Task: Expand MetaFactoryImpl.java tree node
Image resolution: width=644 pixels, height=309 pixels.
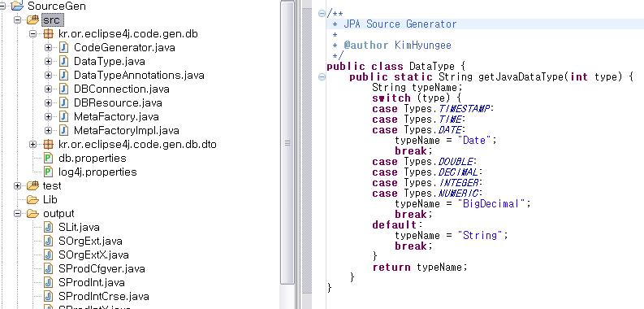Action: pyautogui.click(x=49, y=130)
